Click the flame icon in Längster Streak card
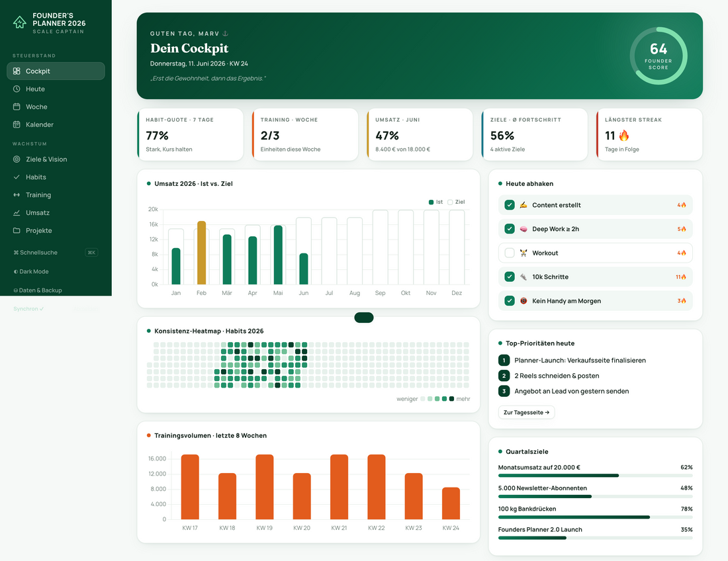Screen dimensions: 728x561 (624, 136)
